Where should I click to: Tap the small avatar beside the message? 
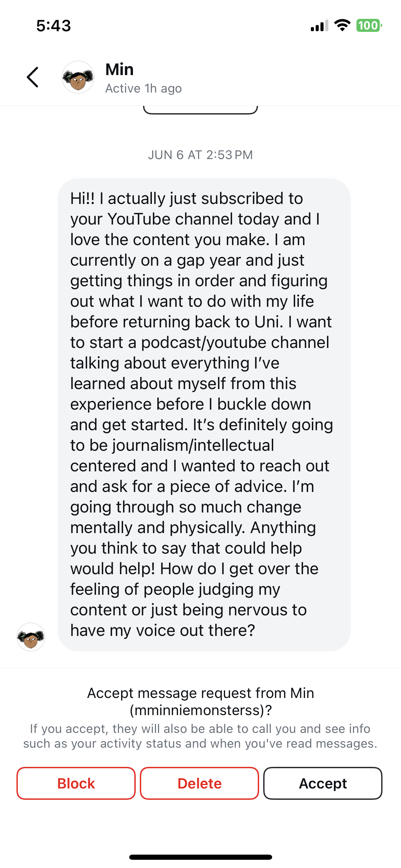[31, 637]
